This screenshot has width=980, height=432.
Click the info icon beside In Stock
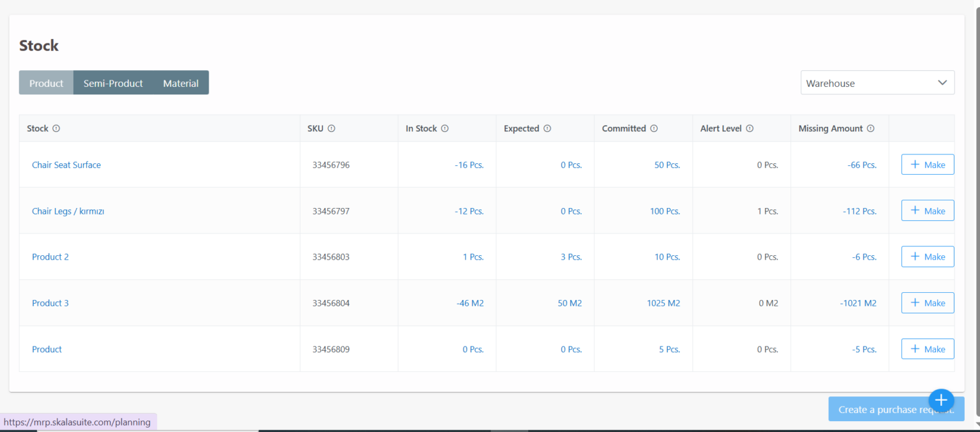[x=444, y=128]
